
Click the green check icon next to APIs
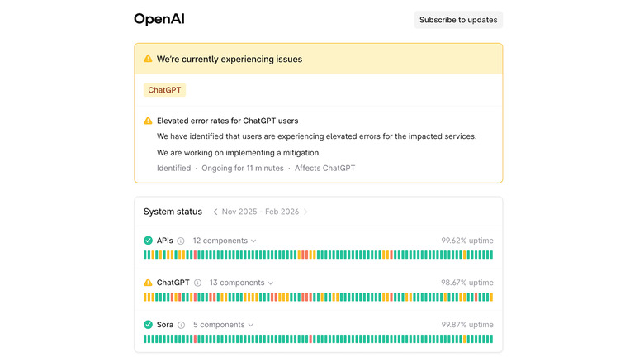pos(148,241)
